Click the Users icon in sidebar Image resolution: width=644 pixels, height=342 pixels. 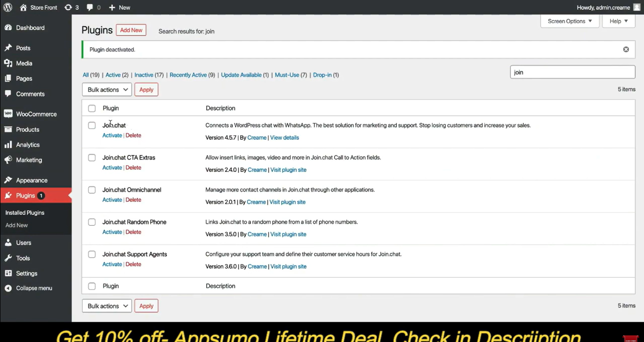pyautogui.click(x=8, y=243)
